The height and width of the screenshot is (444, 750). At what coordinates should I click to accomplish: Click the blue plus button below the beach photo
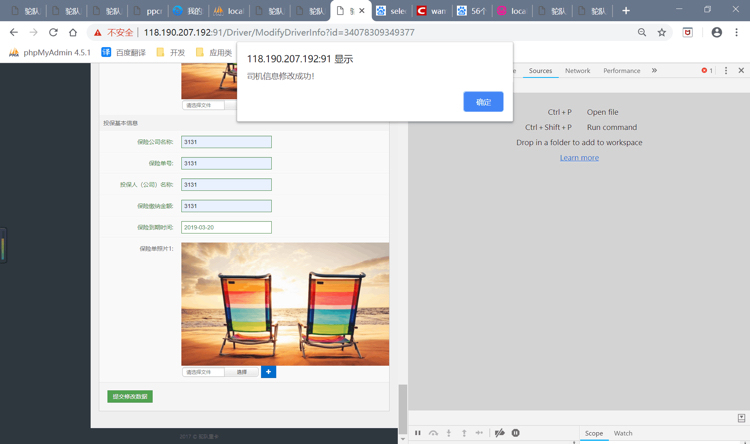pos(268,372)
